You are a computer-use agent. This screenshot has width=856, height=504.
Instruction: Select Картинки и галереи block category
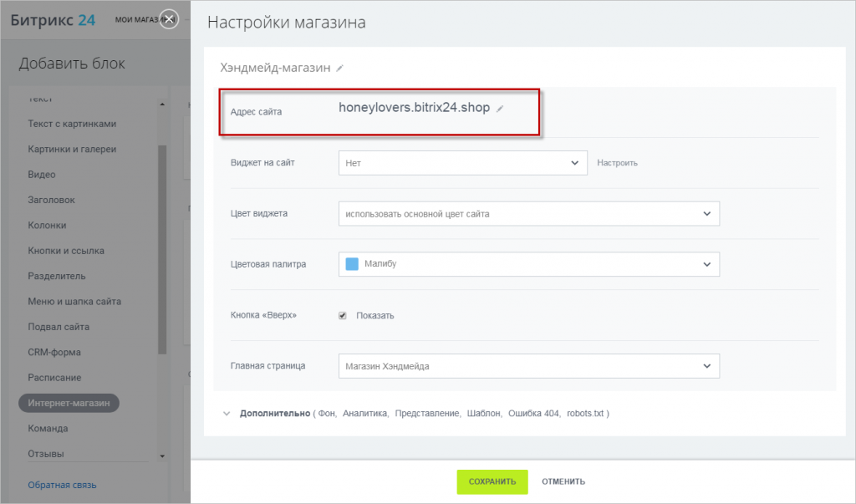click(72, 149)
